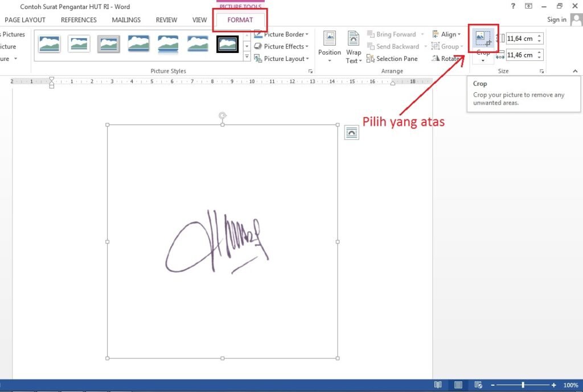Click the Crop picture icon
Viewport: 583px width, 392px height.
(x=483, y=39)
